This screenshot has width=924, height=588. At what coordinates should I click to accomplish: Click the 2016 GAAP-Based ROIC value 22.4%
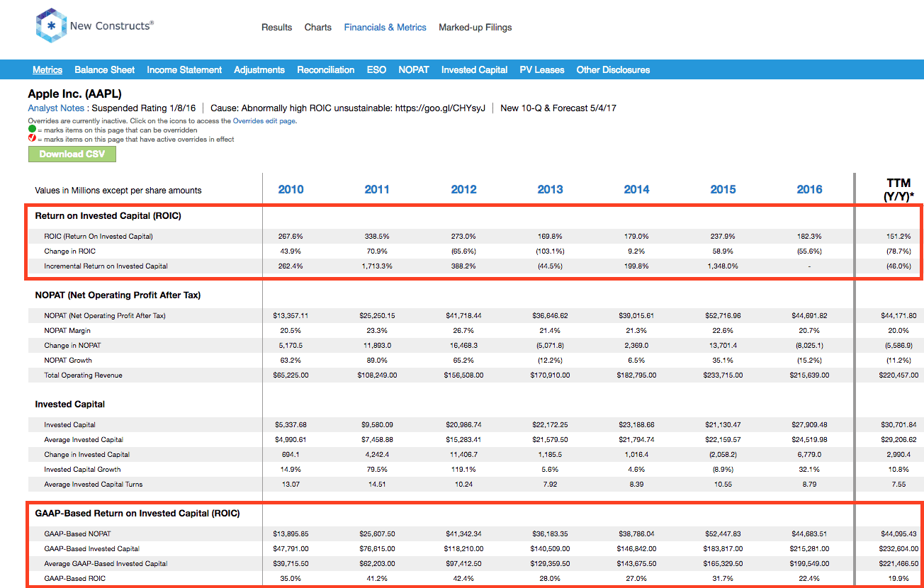click(809, 579)
